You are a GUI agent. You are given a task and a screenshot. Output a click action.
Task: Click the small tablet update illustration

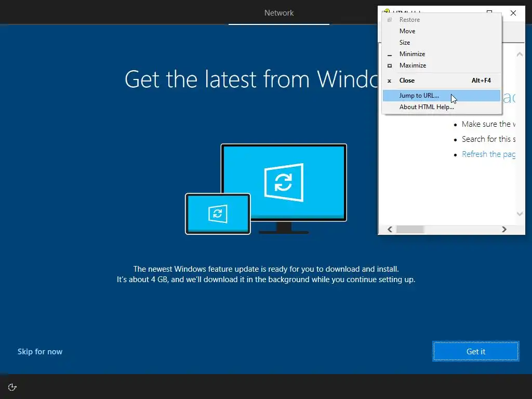pos(218,214)
